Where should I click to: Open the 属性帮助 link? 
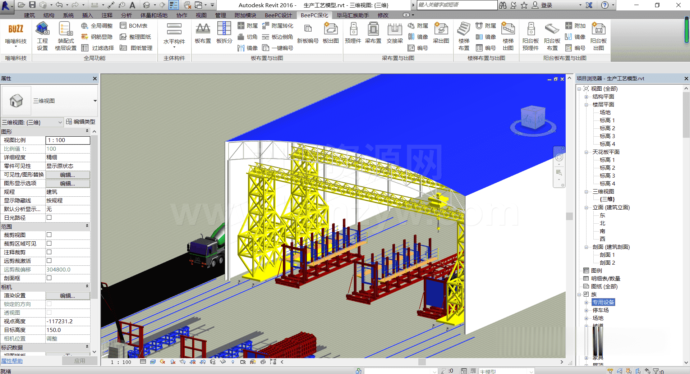coord(11,361)
